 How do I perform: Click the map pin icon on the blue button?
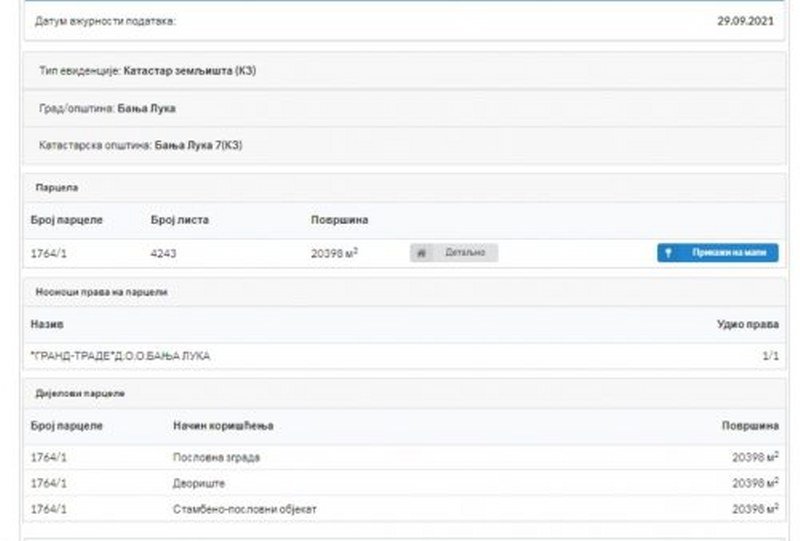coord(669,253)
